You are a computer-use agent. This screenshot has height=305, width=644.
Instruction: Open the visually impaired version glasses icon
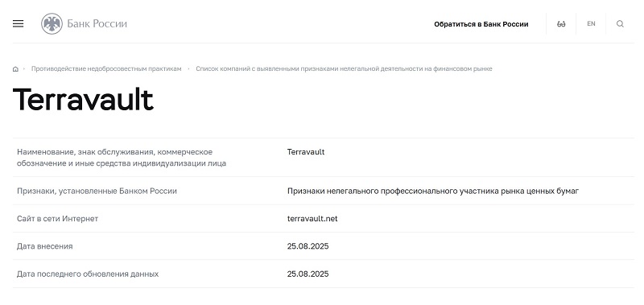[561, 24]
